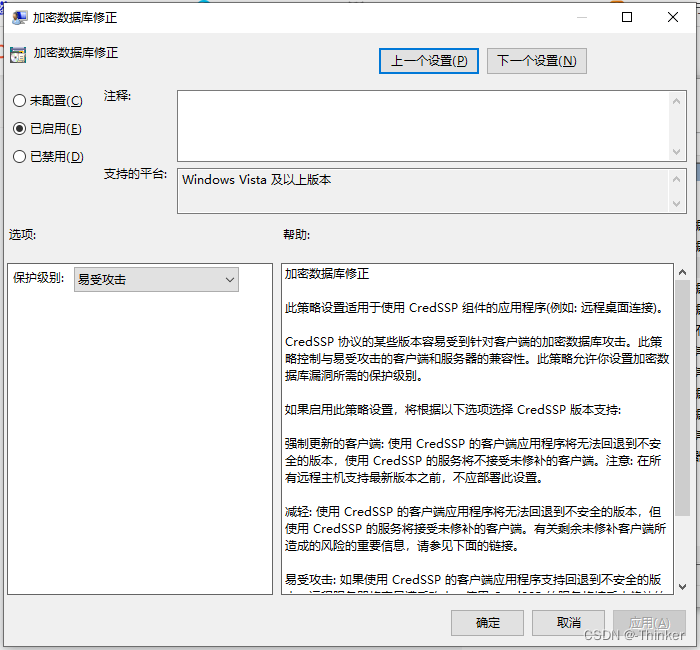Click the title bar policy window icon
Screen dimensions: 700x650
[19, 18]
